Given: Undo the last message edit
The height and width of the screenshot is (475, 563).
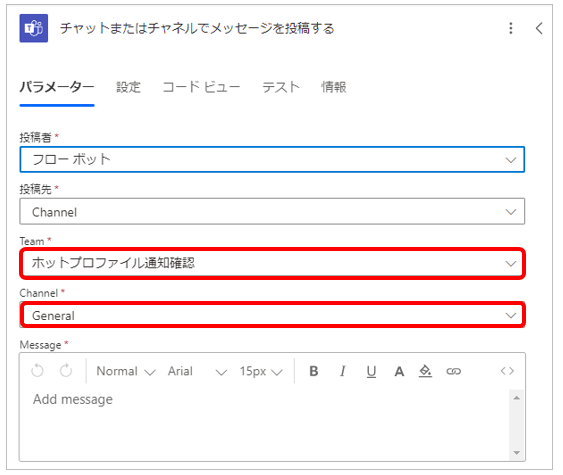Looking at the screenshot, I should tap(37, 371).
